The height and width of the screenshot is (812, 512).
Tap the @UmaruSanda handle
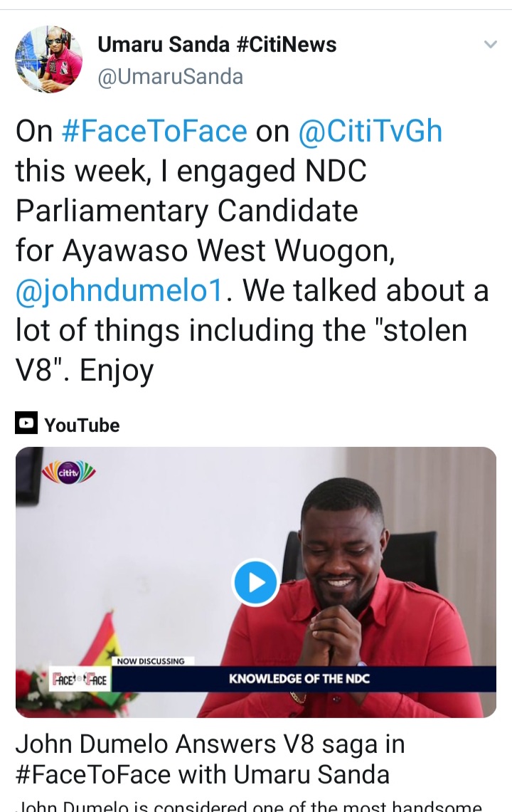click(170, 76)
